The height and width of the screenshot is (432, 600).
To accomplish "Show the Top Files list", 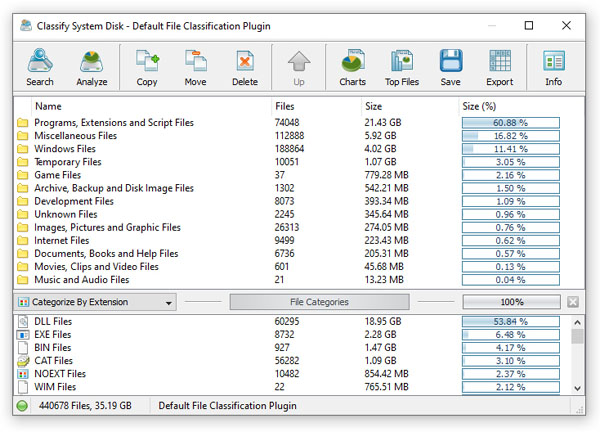I will 403,67.
